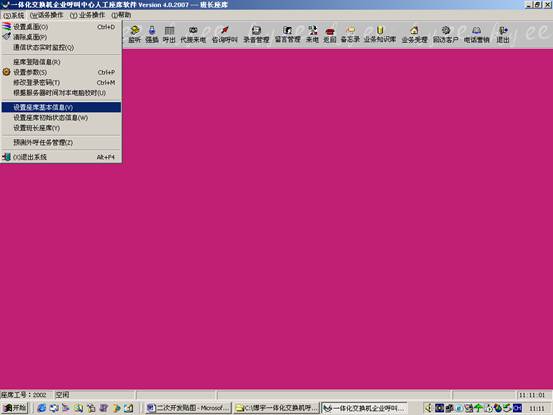The height and width of the screenshot is (415, 553).
Task: Click the 监听 monitor icon in toolbar
Action: (x=134, y=35)
